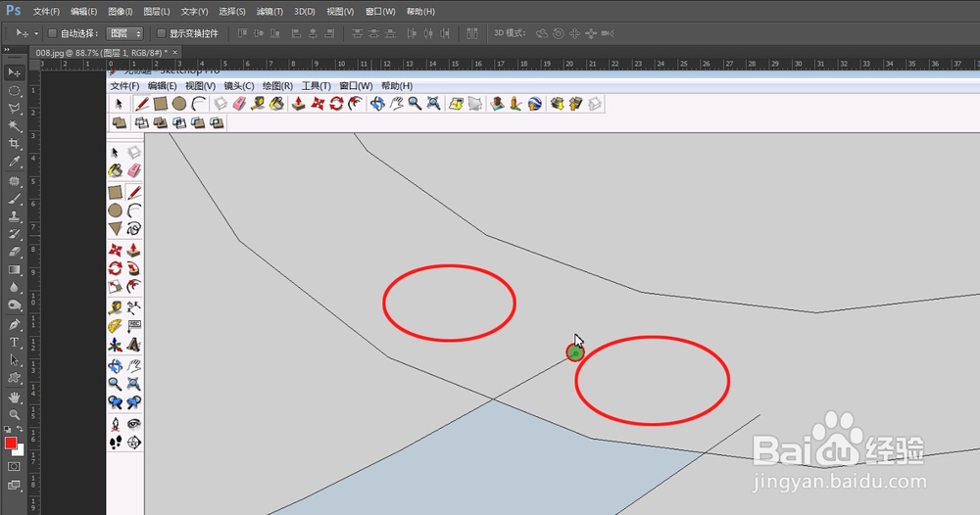The image size is (980, 515).
Task: Open Photoshop's 3D(D) menu
Action: click(x=305, y=11)
